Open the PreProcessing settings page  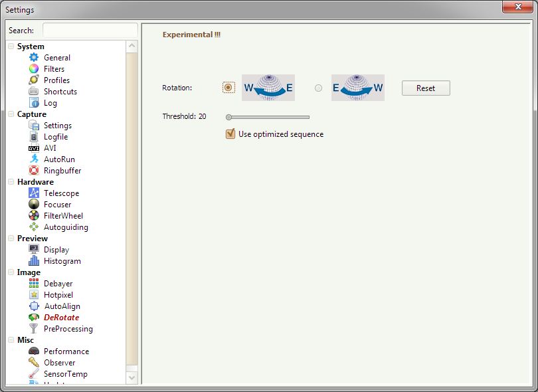click(68, 329)
